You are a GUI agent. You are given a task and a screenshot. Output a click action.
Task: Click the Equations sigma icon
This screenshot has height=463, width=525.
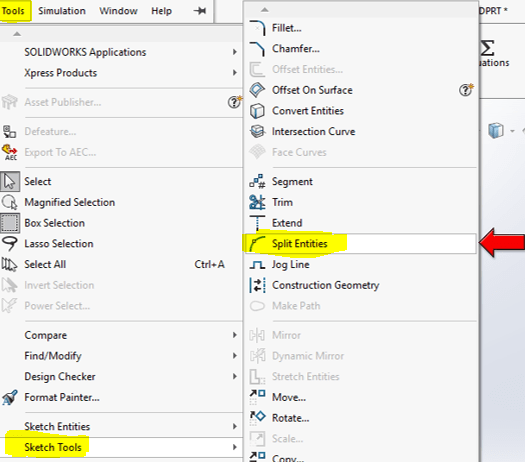pos(488,48)
